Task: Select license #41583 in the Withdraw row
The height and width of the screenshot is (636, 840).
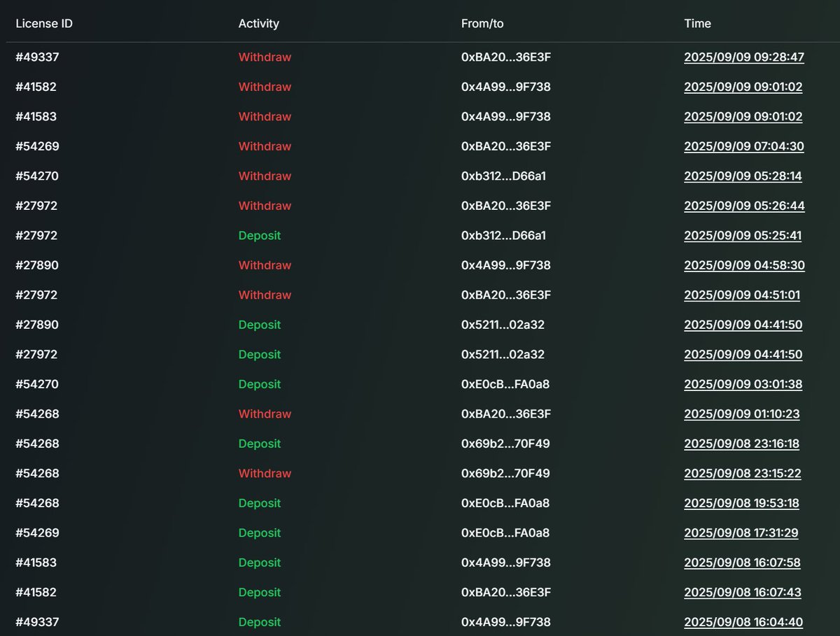Action: pyautogui.click(x=36, y=117)
